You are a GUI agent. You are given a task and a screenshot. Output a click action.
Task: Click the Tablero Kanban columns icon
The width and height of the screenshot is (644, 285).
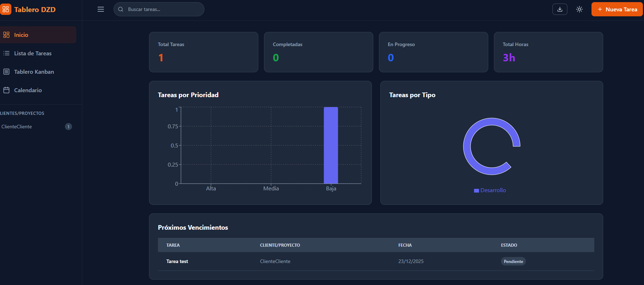coord(6,72)
